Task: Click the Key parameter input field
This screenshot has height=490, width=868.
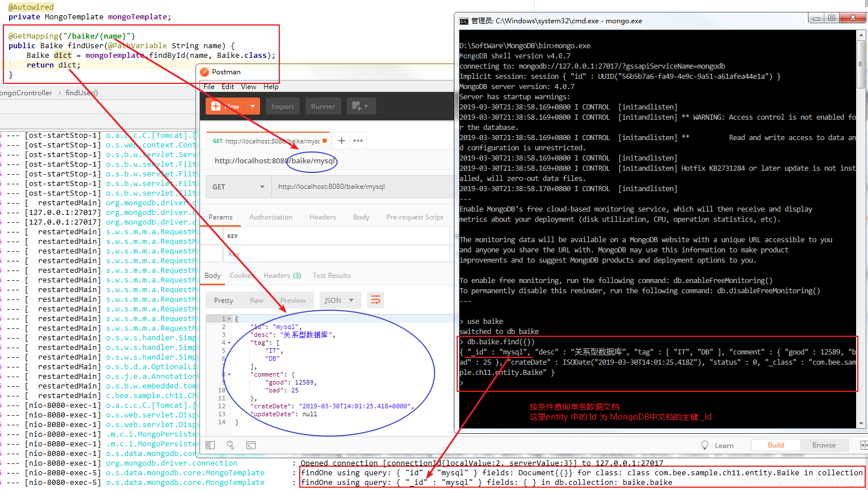Action: pyautogui.click(x=337, y=254)
